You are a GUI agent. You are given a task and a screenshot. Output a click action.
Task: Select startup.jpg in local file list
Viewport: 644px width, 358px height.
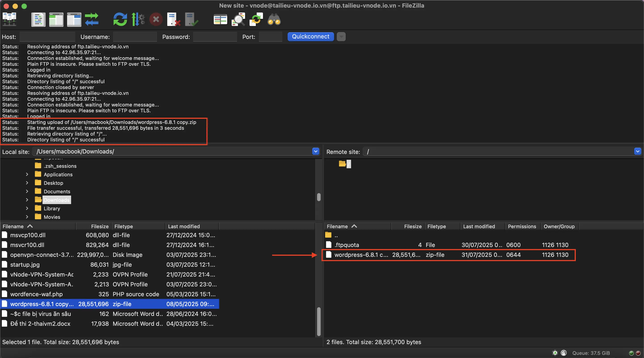(110, 265)
